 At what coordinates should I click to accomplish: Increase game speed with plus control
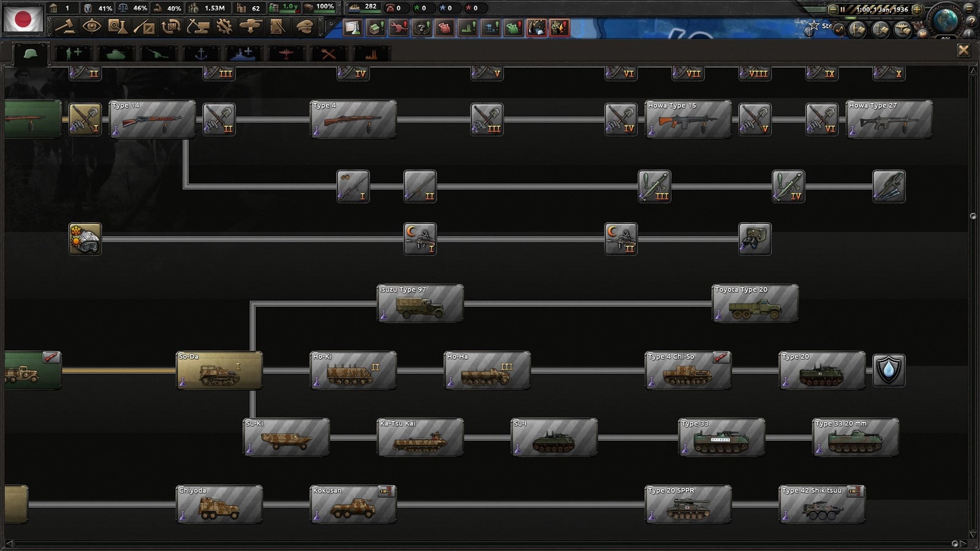click(x=917, y=10)
